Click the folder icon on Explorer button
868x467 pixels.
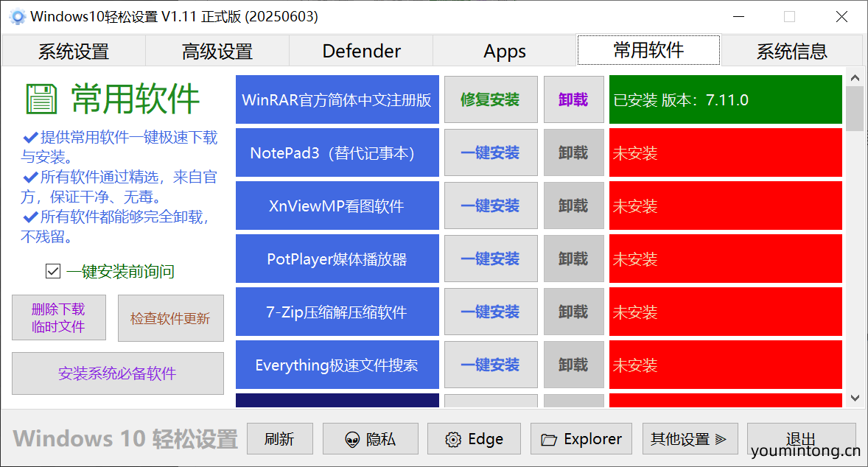coord(549,440)
